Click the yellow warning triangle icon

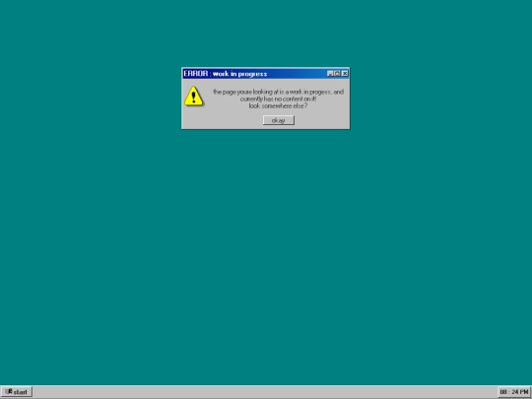click(194, 97)
